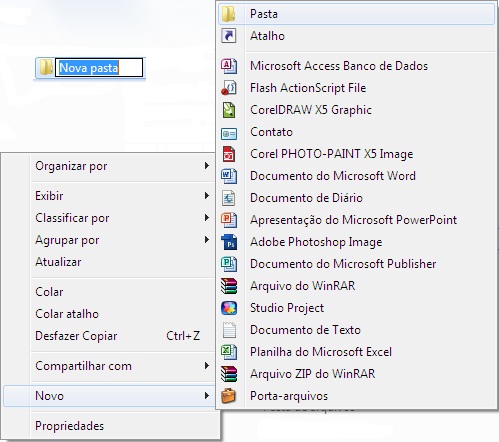The height and width of the screenshot is (442, 499).
Task: Click Classificar por menu label
Action: click(72, 218)
